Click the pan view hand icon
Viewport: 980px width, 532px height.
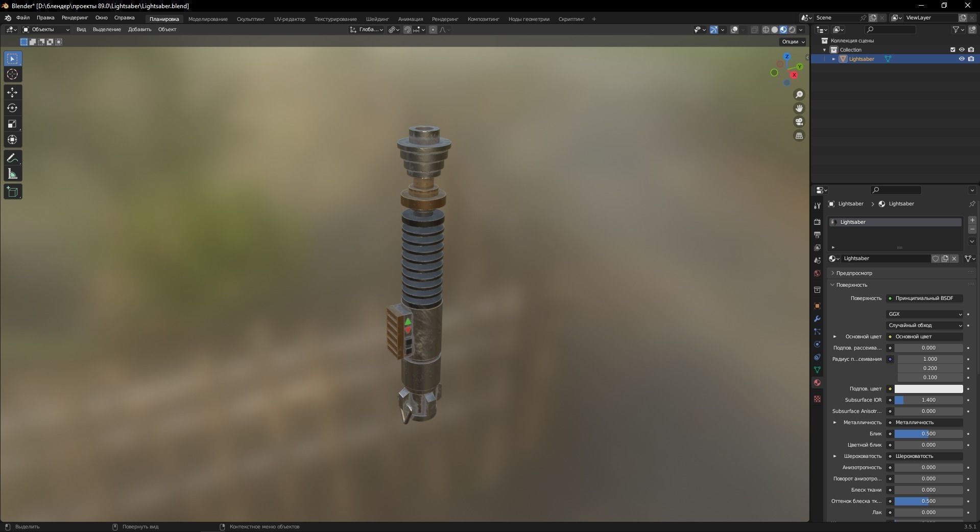point(799,108)
